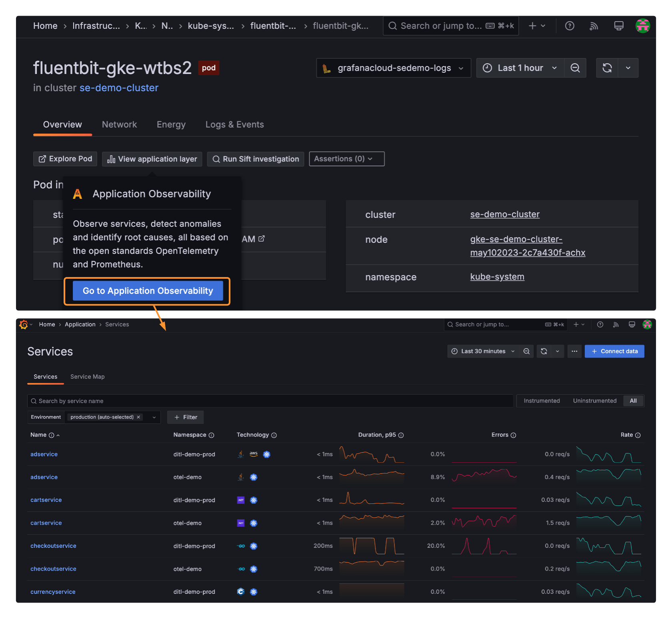Click the monitor icon in top navigation bar
Image resolution: width=672 pixels, height=619 pixels.
tap(619, 26)
